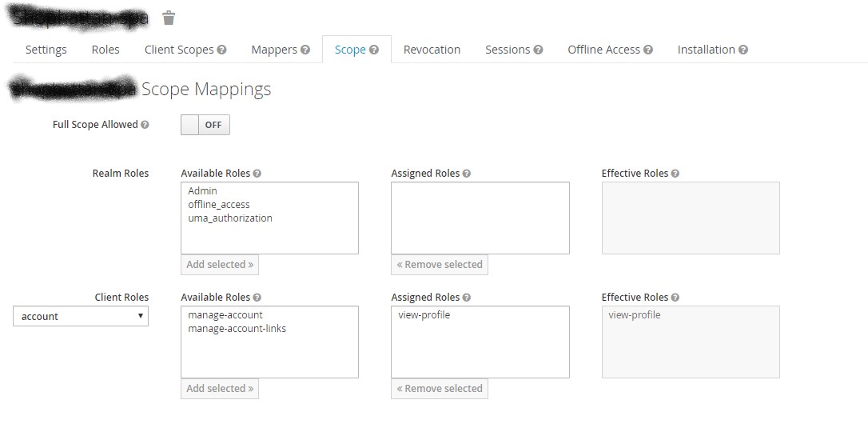Go to the Installation tab
This screenshot has height=428, width=868.
click(x=706, y=50)
